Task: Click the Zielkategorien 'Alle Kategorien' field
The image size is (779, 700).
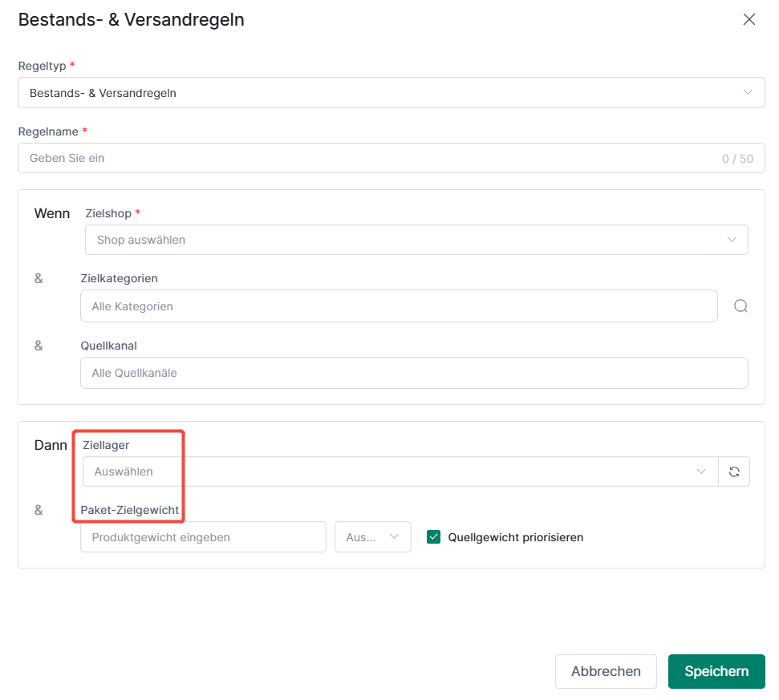Action: coord(399,305)
